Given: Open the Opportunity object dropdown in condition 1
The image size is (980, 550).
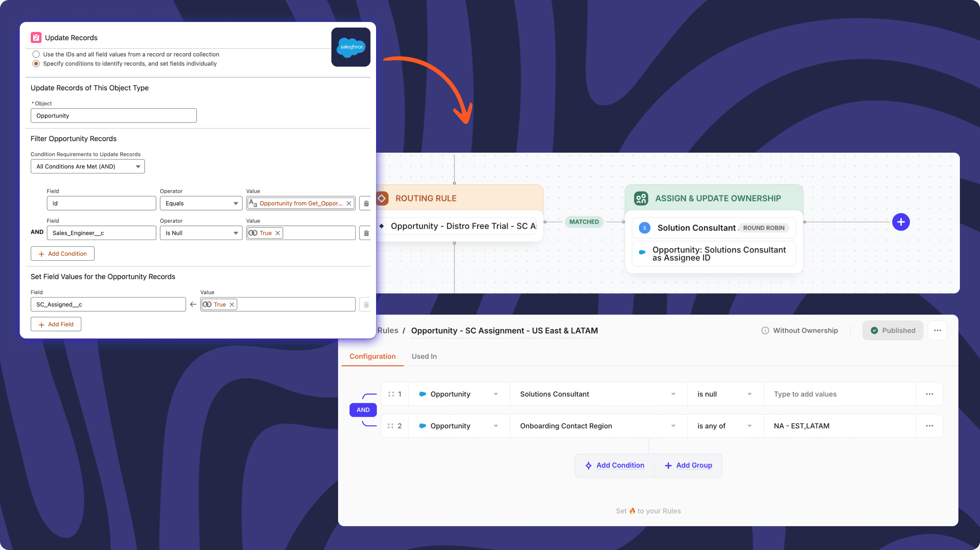Looking at the screenshot, I should click(x=459, y=394).
